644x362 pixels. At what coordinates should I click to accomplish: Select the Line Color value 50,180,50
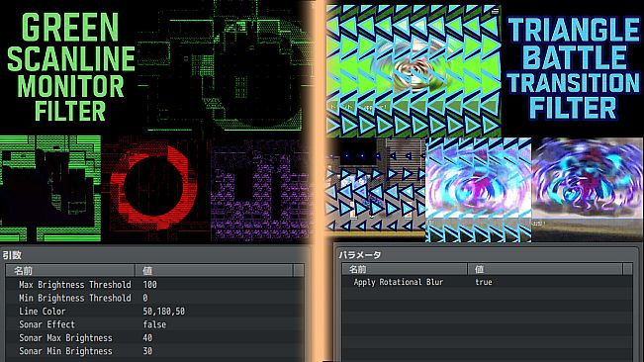[x=164, y=312]
